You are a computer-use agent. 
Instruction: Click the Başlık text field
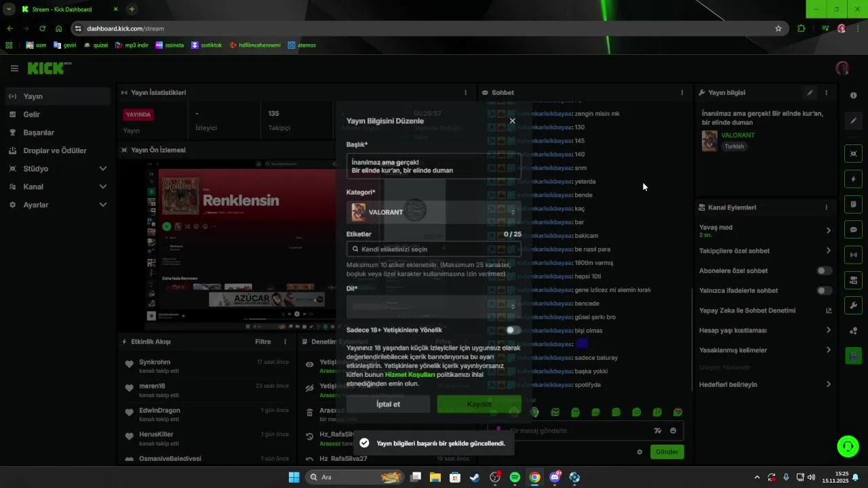coord(434,166)
